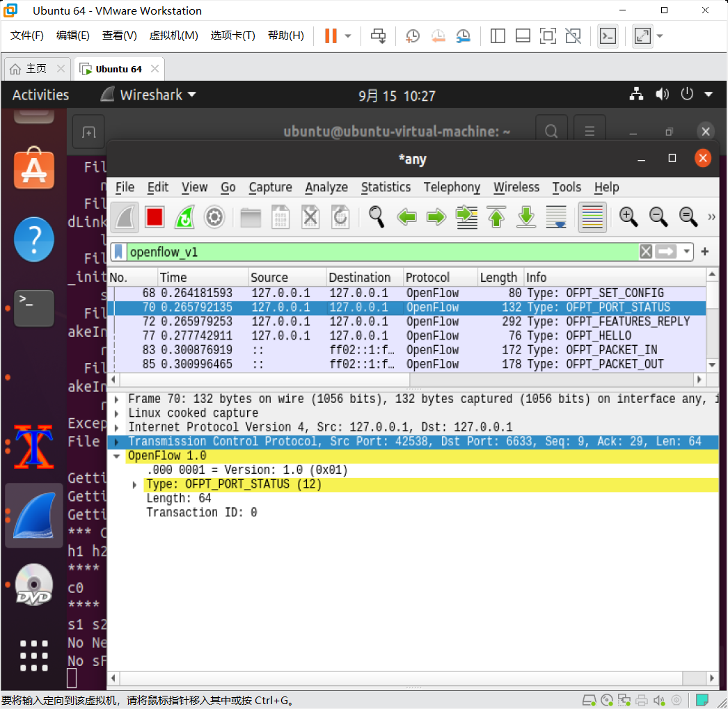The height and width of the screenshot is (709, 728).
Task: Click the openflow_v1 filter input field
Action: coord(382,252)
